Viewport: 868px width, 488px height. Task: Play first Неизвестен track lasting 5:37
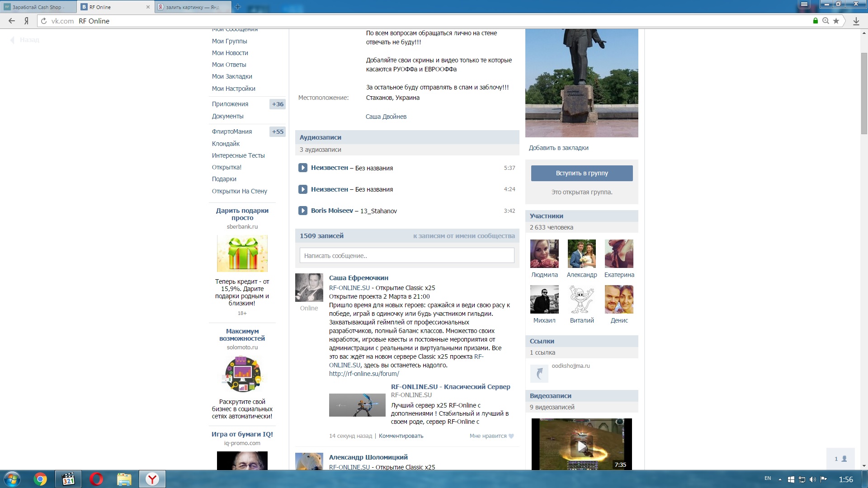(x=303, y=168)
